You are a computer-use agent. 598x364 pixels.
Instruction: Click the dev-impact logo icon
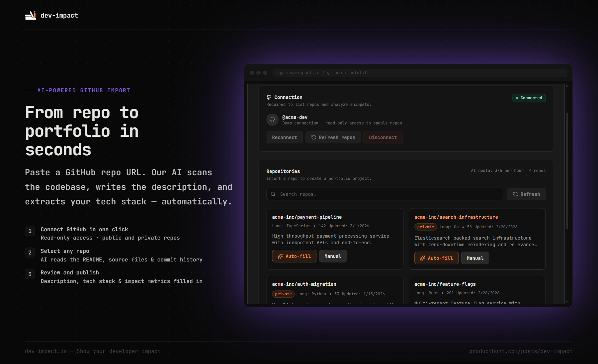(31, 15)
